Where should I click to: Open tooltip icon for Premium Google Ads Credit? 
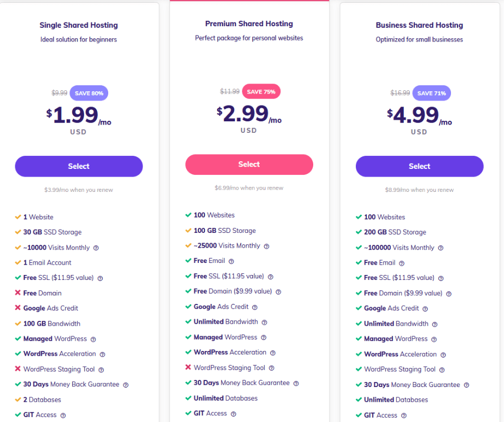tap(255, 307)
